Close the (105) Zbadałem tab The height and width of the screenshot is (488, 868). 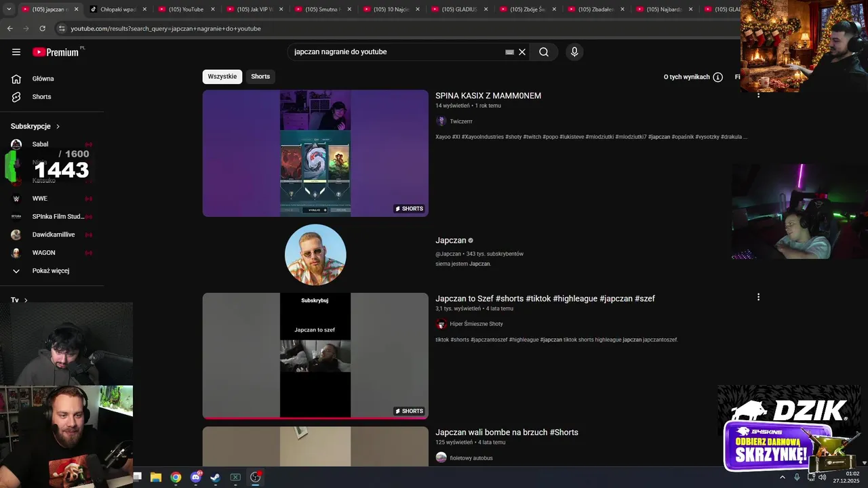coord(623,9)
